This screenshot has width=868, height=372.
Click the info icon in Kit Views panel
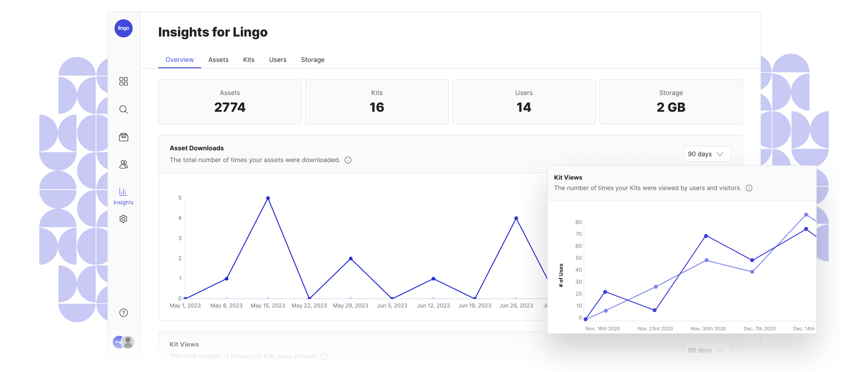coord(749,188)
